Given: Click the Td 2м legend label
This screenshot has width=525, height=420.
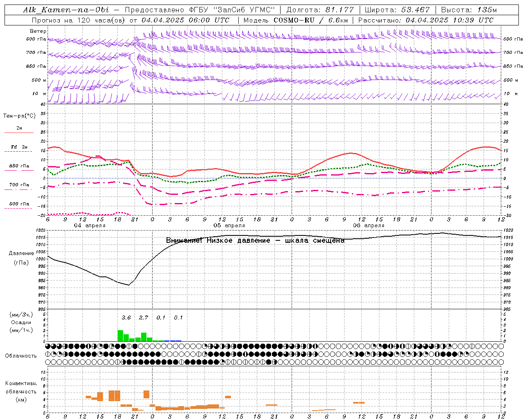Looking at the screenshot, I should [19, 147].
